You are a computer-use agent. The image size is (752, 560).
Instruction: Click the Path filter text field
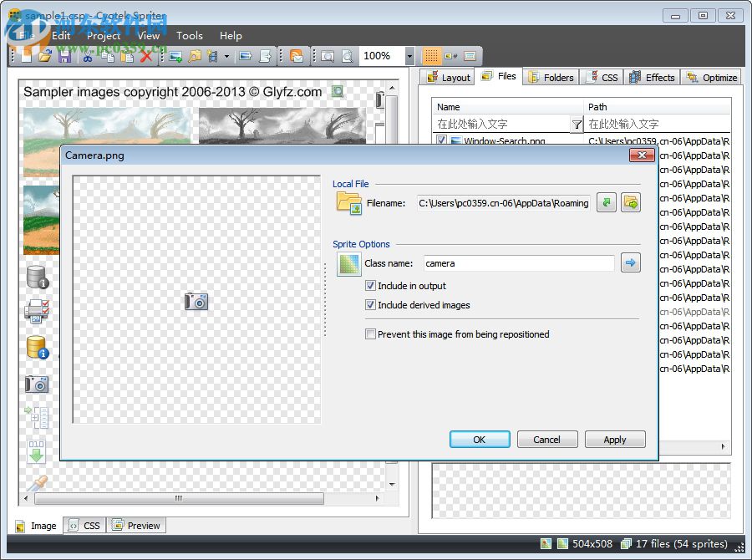(x=657, y=124)
